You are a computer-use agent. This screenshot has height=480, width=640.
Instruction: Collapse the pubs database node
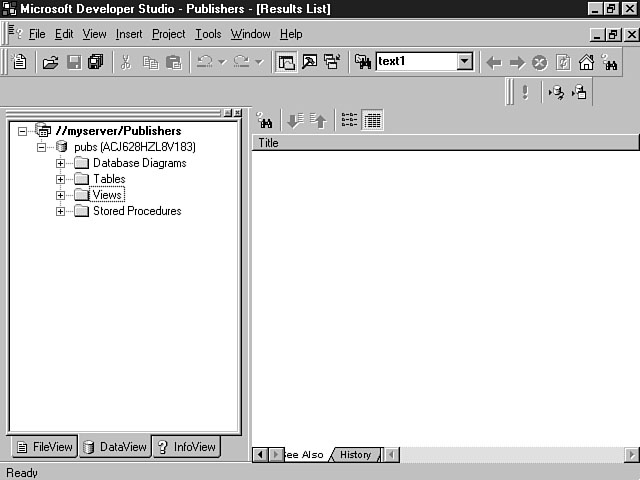point(41,147)
